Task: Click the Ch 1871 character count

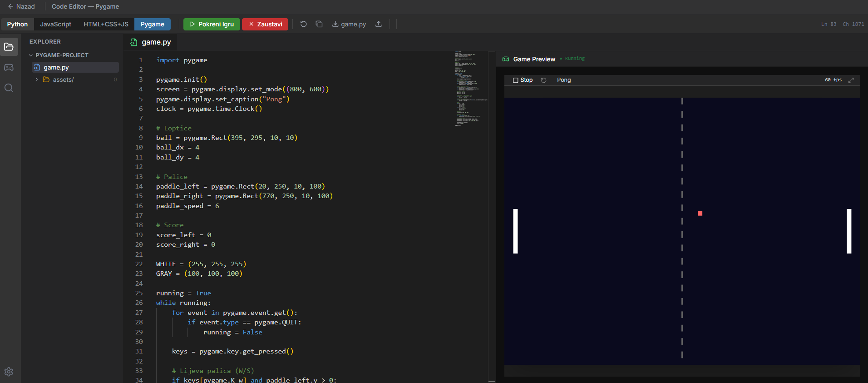Action: coord(853,25)
